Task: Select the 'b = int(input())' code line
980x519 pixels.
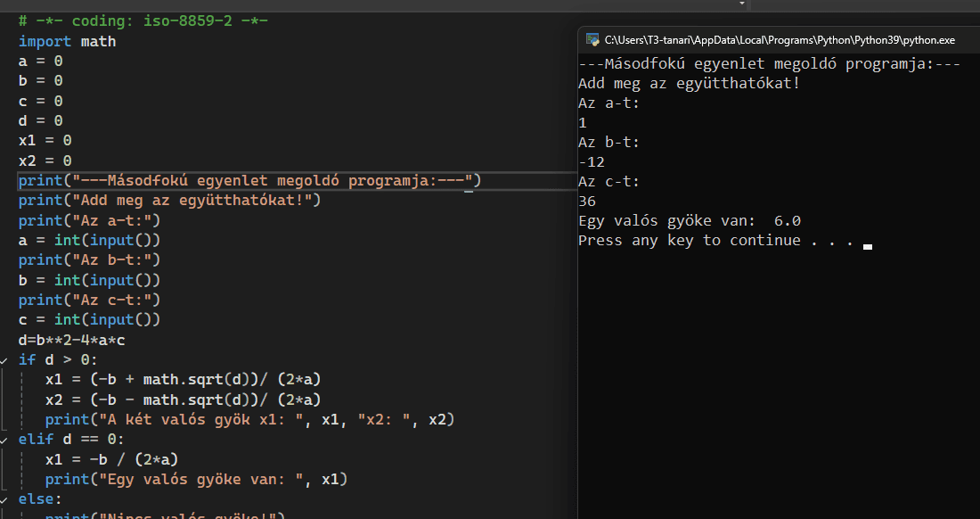Action: 89,280
